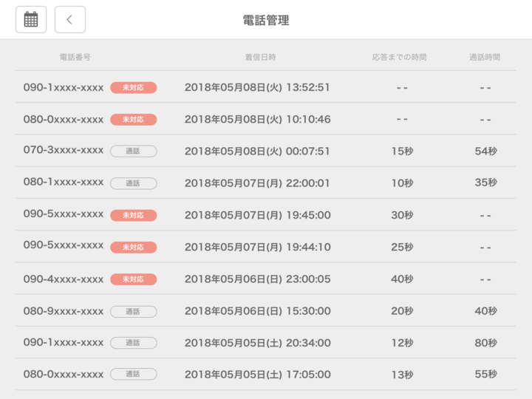The width and height of the screenshot is (532, 399).
Task: Click 通話 badge for 080-9xxxx-xxxx
Action: coord(133,311)
